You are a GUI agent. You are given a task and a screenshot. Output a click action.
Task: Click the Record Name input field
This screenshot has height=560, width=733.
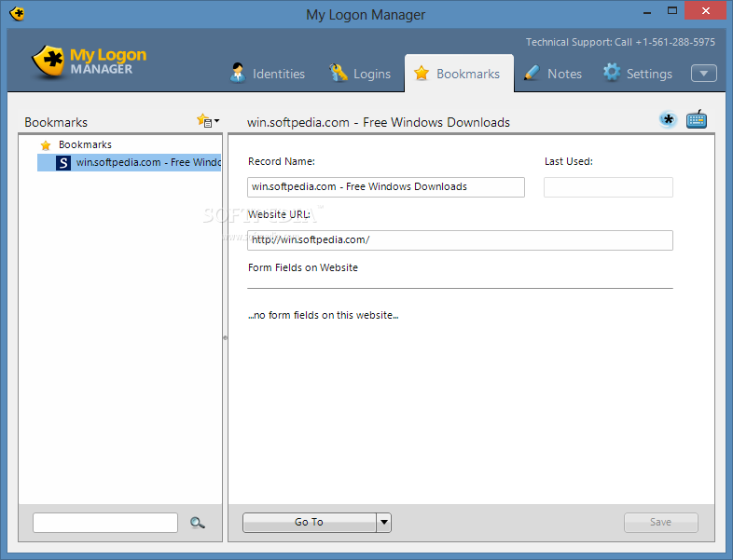point(386,187)
